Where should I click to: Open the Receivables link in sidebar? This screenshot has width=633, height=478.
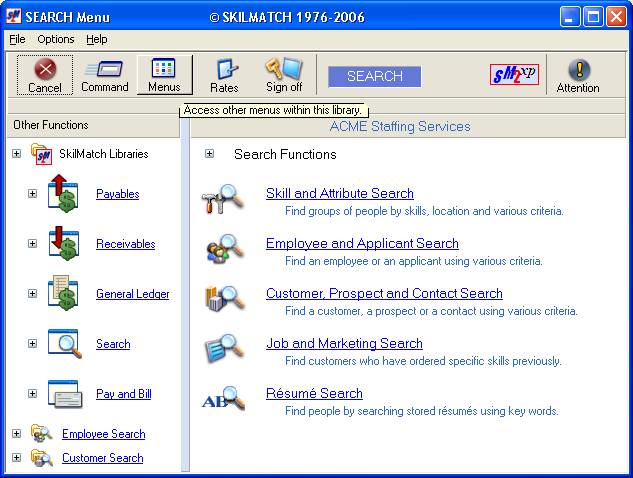[x=126, y=244]
